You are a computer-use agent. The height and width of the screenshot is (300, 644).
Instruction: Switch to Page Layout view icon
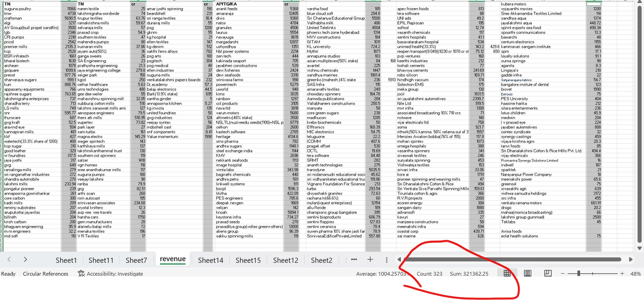click(x=527, y=273)
